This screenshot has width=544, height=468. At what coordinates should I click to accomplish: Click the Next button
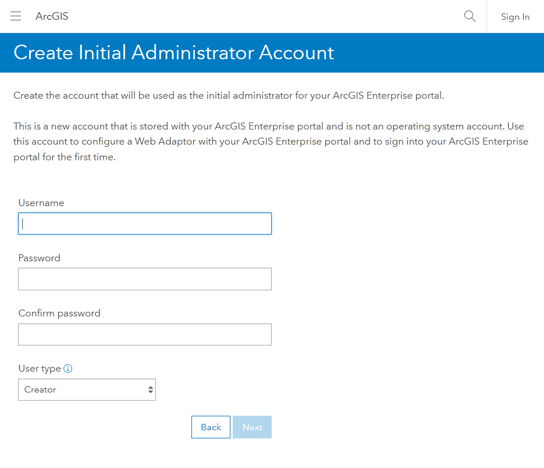pyautogui.click(x=252, y=427)
